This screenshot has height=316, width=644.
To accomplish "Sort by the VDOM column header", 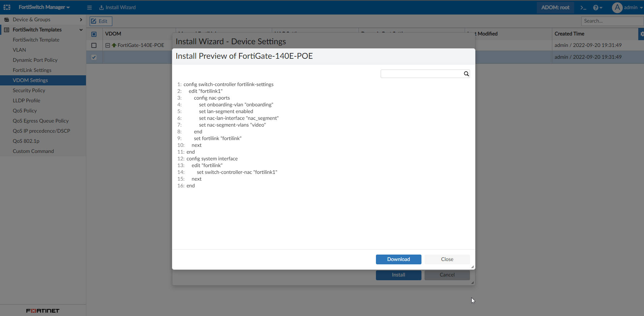I will [113, 34].
